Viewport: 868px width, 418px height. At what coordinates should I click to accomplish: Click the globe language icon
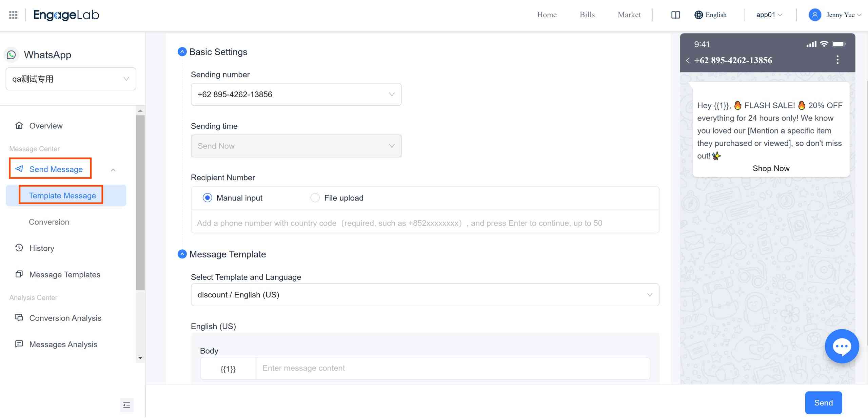[698, 15]
